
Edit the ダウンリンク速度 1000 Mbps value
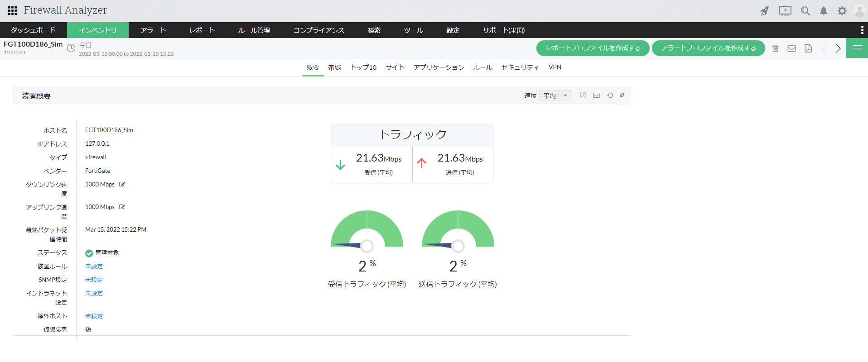click(x=122, y=184)
